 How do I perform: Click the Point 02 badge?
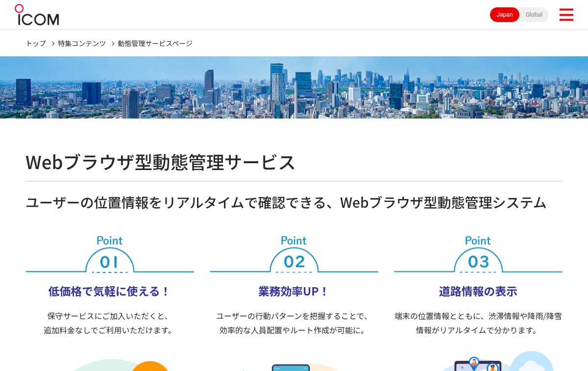(294, 254)
